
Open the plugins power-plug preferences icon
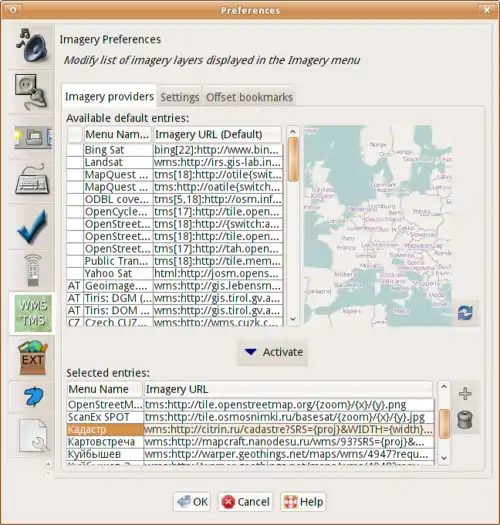tap(32, 92)
